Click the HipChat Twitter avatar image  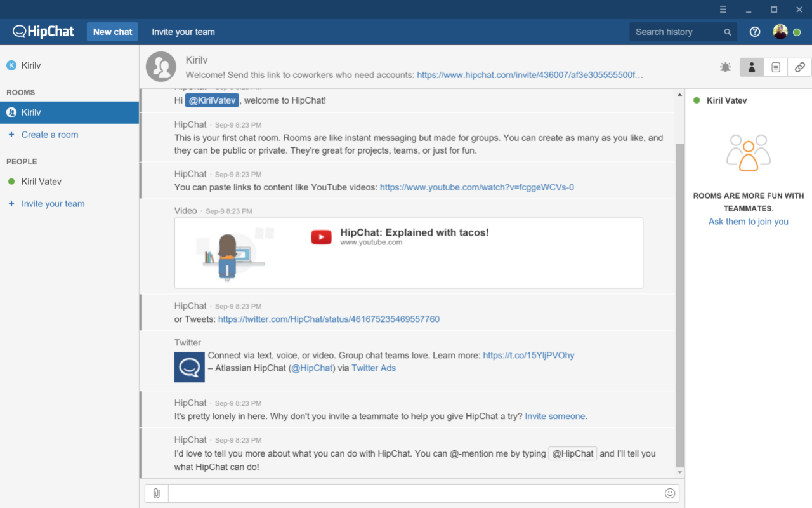[190, 367]
